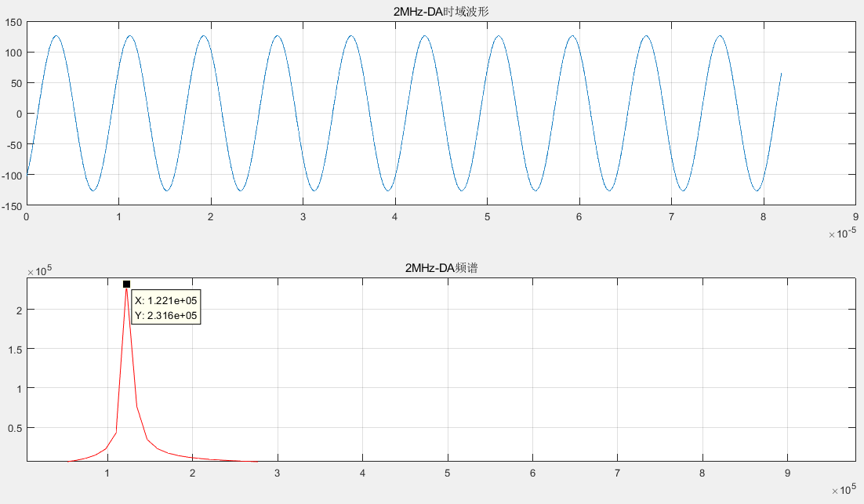The height and width of the screenshot is (504, 864).
Task: Select the data tip Y: 2.316e+05 line
Action: point(166,316)
